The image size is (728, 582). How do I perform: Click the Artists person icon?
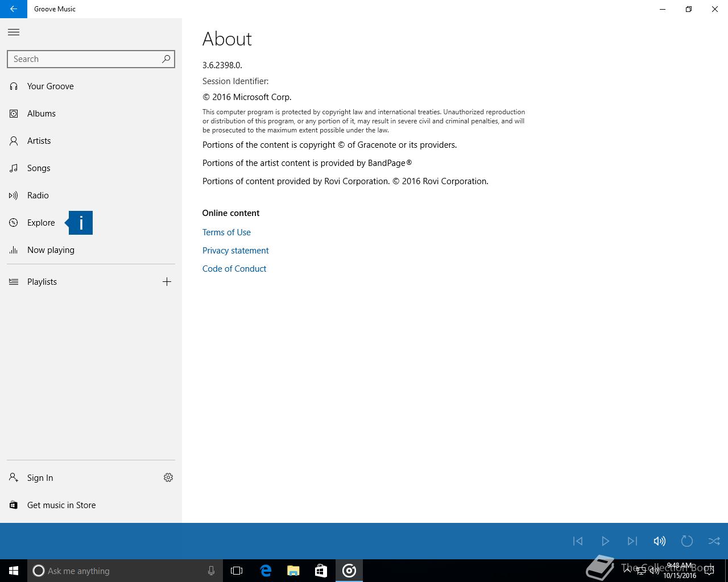point(14,141)
